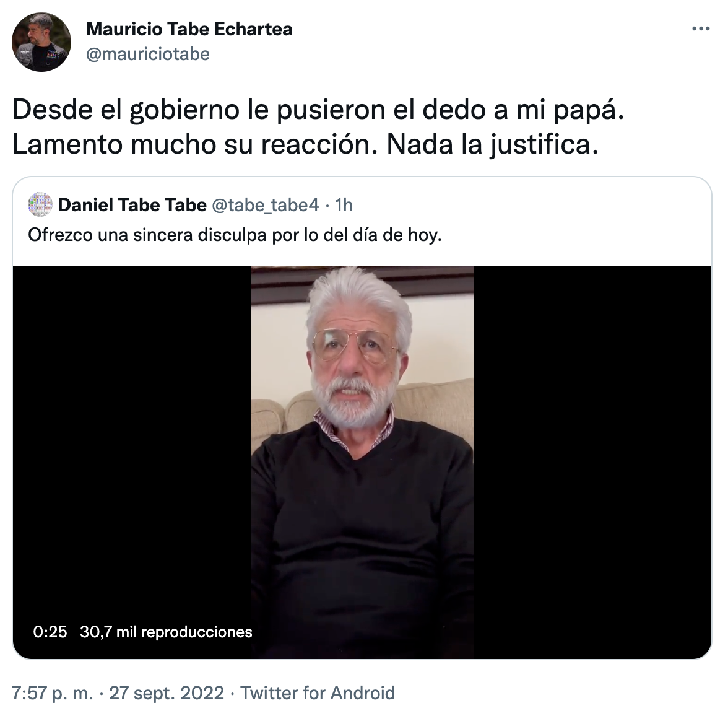
Task: Open the 7:57 p. m. timestamp link
Action: [53, 693]
